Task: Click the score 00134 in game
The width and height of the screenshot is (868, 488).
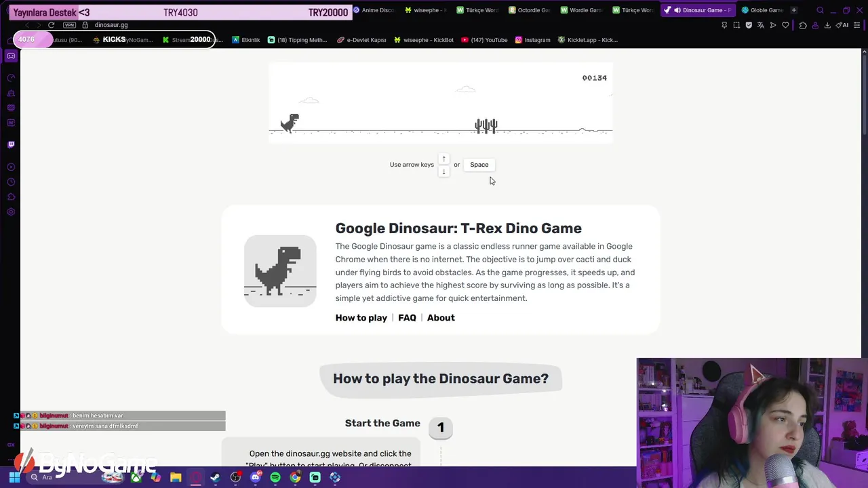Action: click(594, 78)
